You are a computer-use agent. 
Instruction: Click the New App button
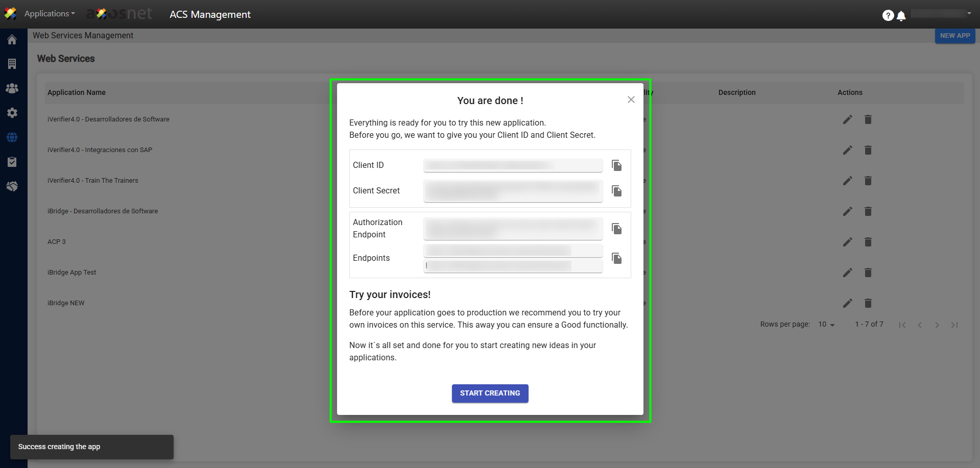click(954, 36)
